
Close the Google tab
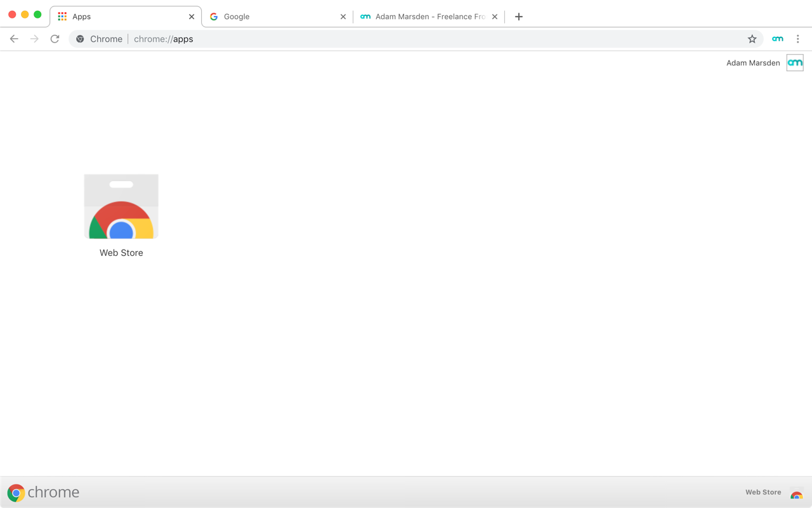[343, 17]
